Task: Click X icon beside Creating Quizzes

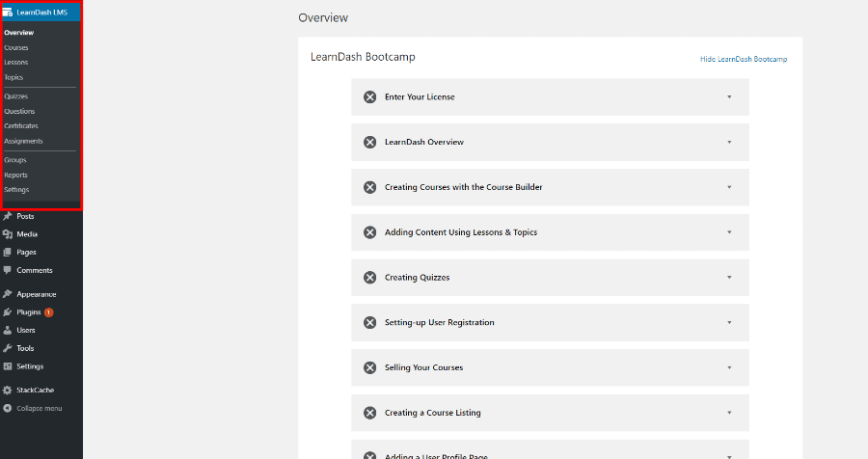Action: (369, 278)
